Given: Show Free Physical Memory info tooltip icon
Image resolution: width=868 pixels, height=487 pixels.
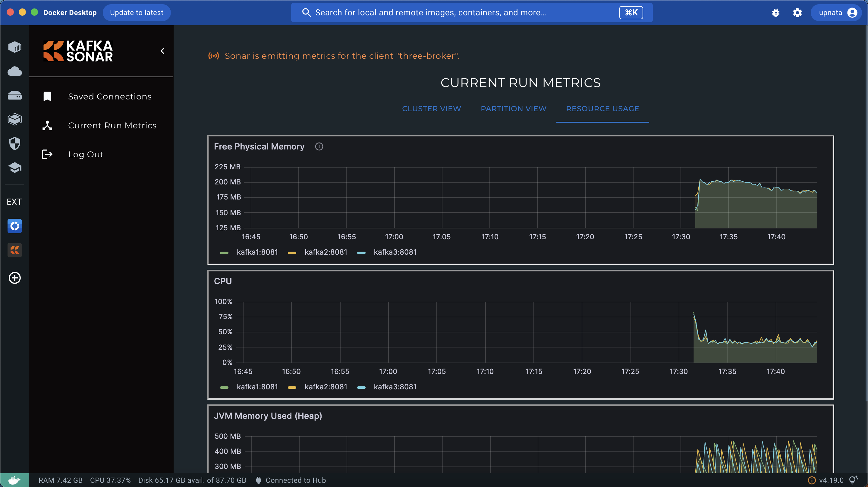Looking at the screenshot, I should point(319,146).
